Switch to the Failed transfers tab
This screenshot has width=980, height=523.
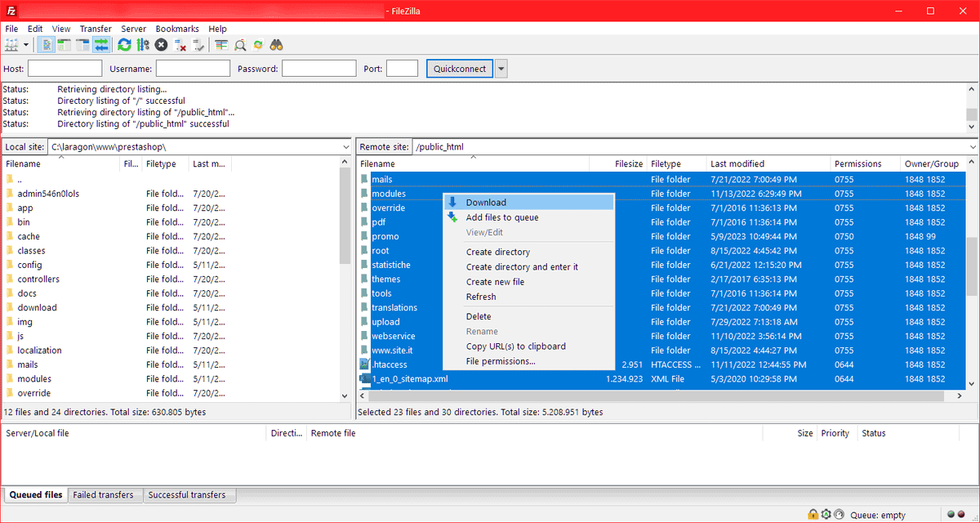pos(104,494)
